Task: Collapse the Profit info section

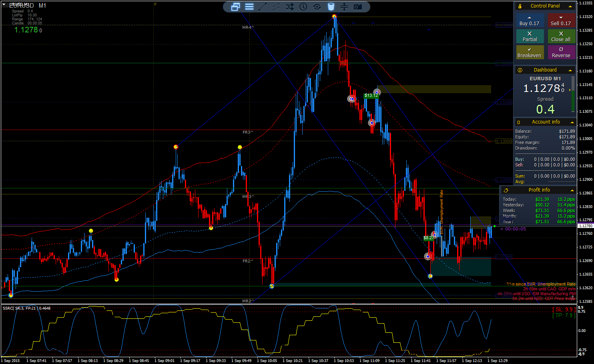Action: point(572,190)
